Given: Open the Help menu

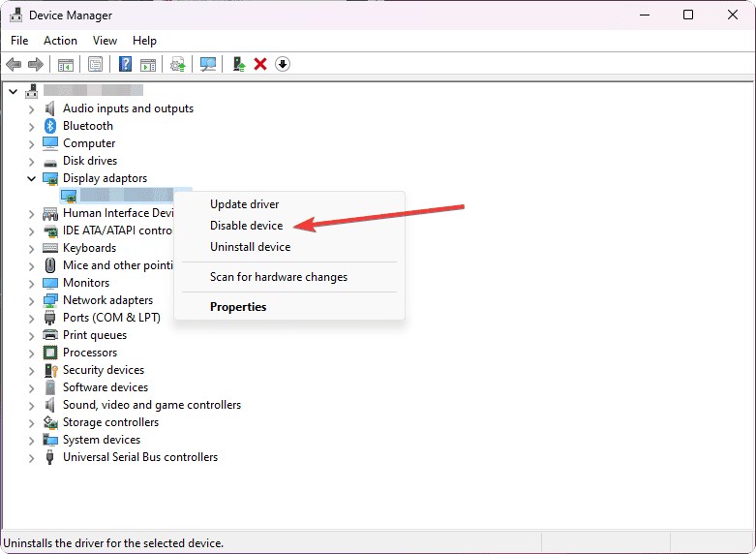Looking at the screenshot, I should click(x=144, y=41).
